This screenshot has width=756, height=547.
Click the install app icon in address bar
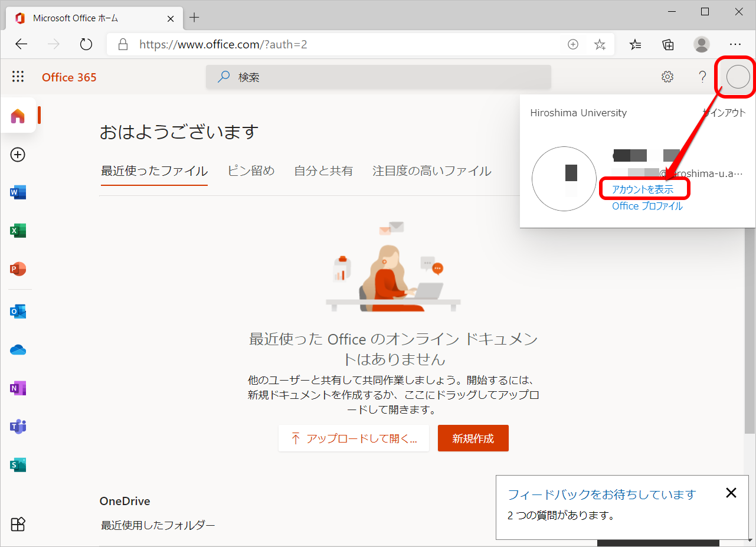[x=572, y=44]
